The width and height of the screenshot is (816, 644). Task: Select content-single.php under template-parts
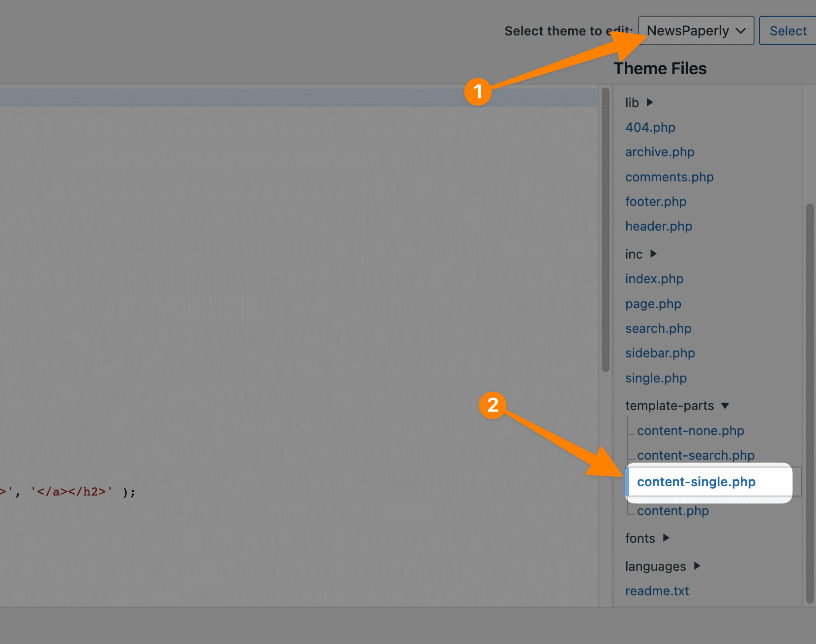696,482
